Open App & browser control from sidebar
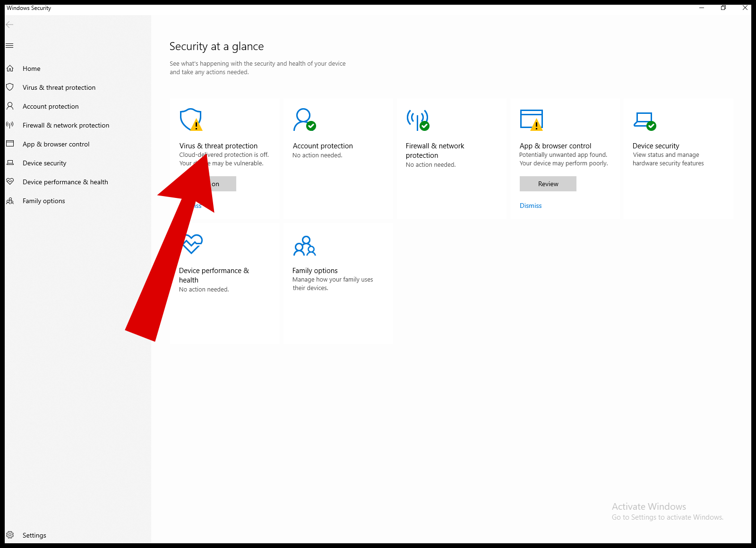The image size is (756, 548). (56, 144)
